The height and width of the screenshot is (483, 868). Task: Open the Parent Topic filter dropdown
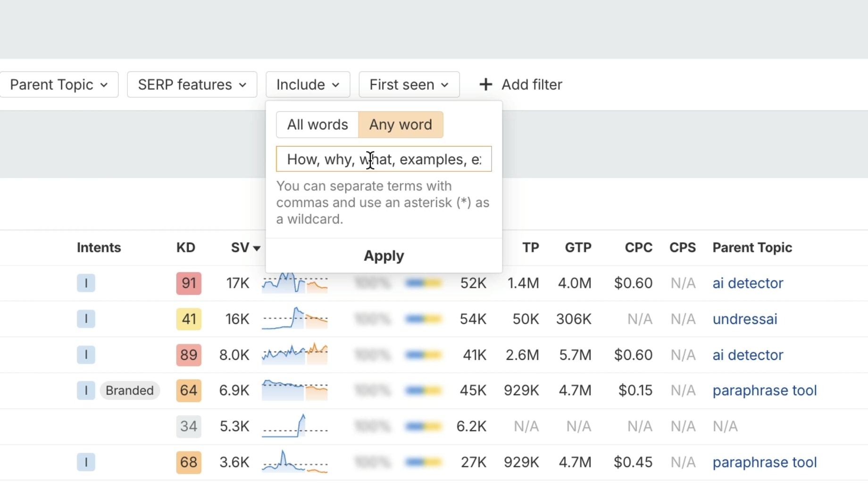[x=59, y=84]
